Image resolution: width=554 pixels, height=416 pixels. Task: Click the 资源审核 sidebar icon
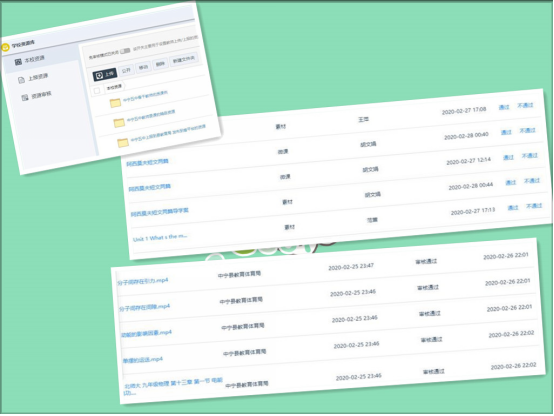tap(25, 98)
